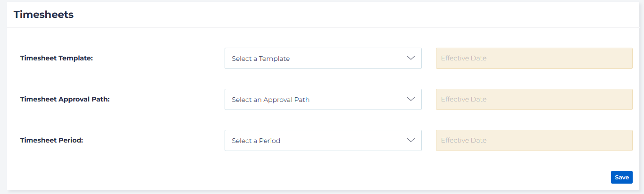This screenshot has width=644, height=194.
Task: Click the 'Timesheet Template:' label
Action: pos(57,58)
